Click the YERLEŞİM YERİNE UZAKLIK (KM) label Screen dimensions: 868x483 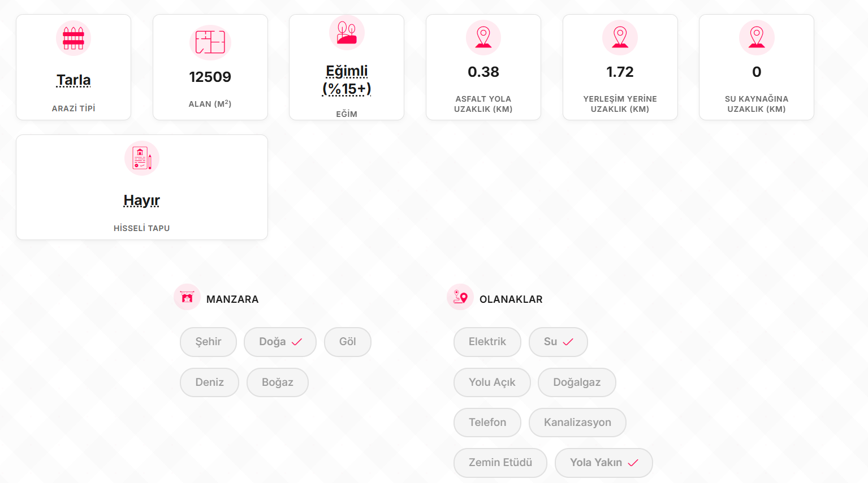[x=620, y=104]
